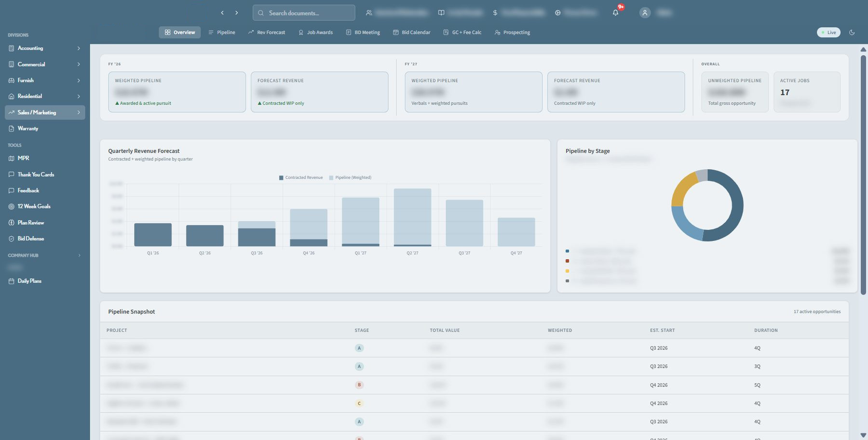Click the 5Q duration cell
This screenshot has height=440, width=868.
point(757,385)
